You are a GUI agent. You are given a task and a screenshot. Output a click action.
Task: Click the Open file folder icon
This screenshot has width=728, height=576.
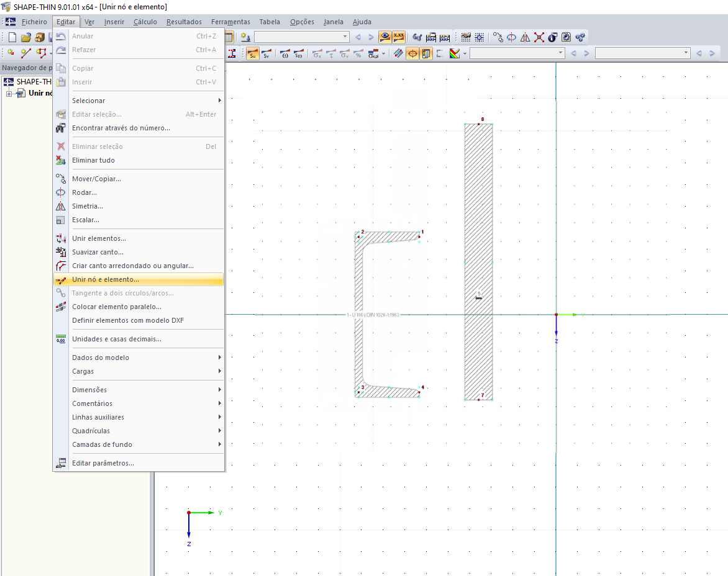(x=25, y=37)
